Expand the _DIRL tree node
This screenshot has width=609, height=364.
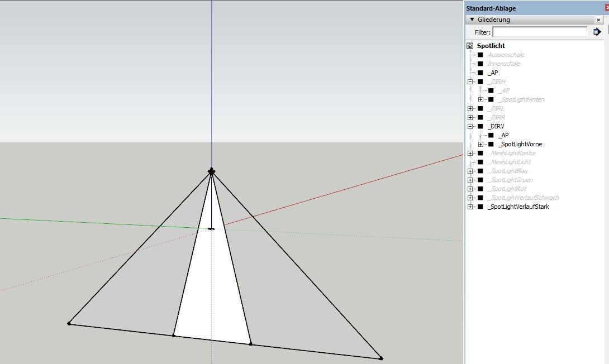click(x=470, y=108)
